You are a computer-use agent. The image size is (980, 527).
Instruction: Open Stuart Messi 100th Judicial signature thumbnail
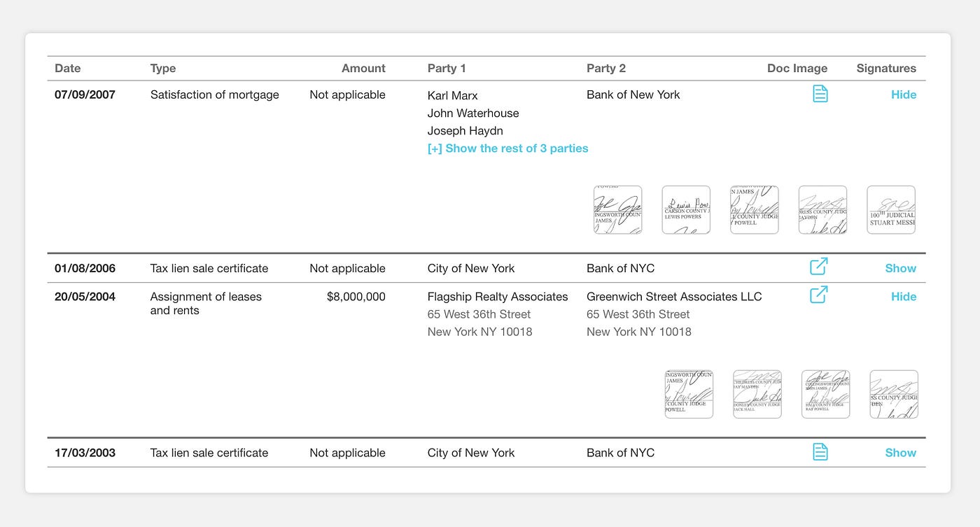pyautogui.click(x=891, y=210)
